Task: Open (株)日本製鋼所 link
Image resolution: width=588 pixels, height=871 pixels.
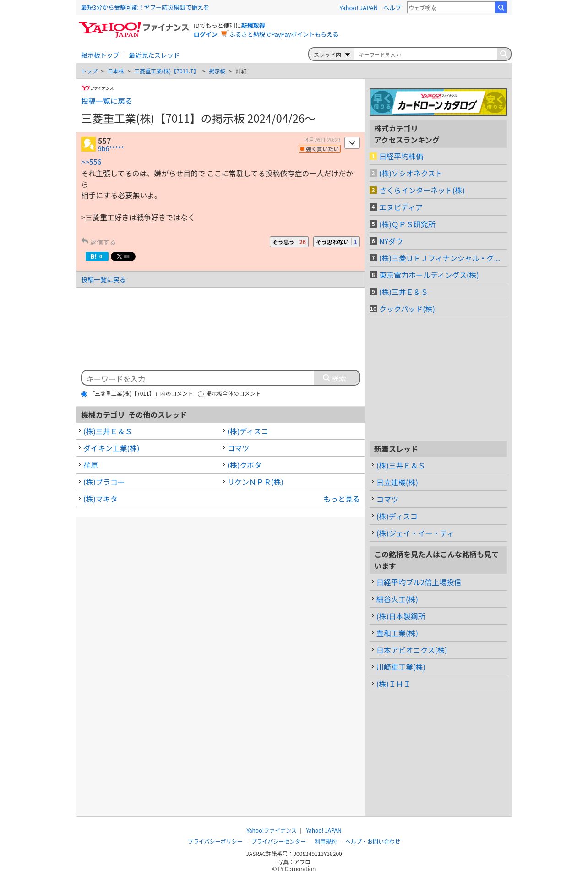Action: click(401, 616)
